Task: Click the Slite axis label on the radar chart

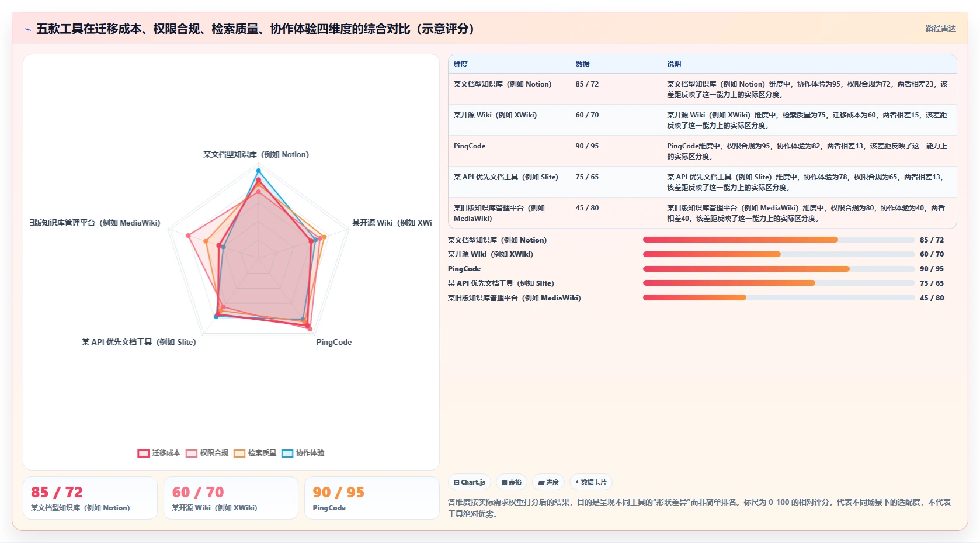Action: pos(139,343)
